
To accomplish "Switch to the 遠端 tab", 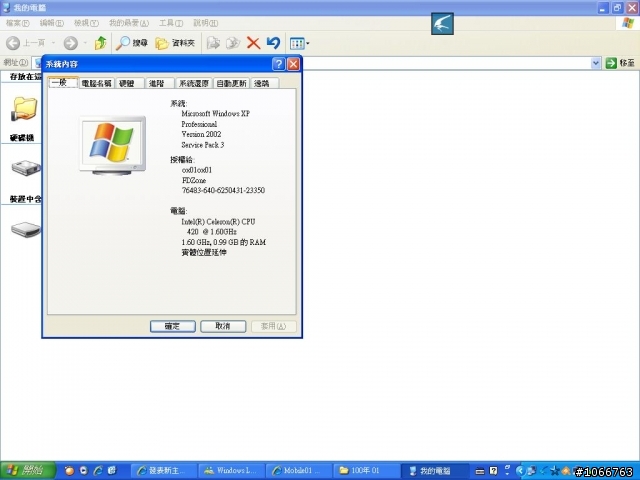I will click(264, 83).
